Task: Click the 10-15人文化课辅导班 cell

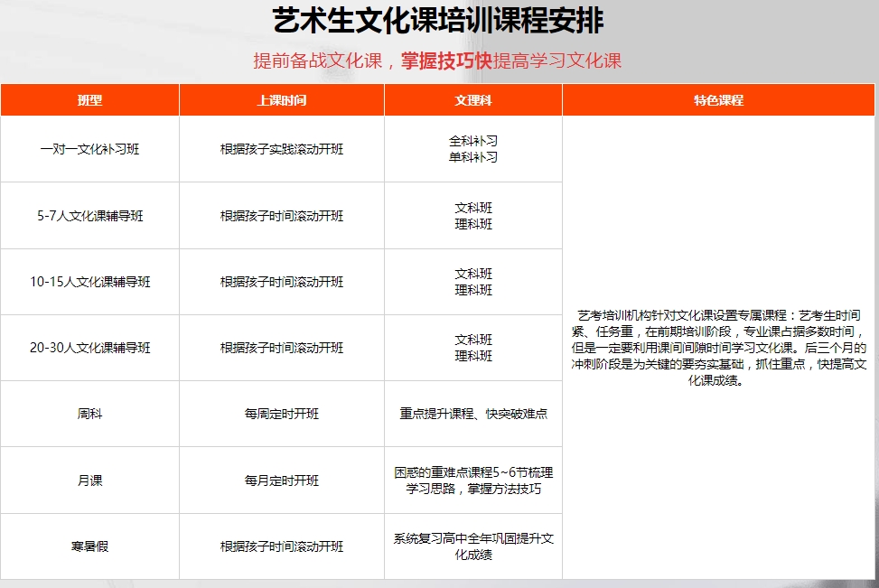Action: pos(89,282)
